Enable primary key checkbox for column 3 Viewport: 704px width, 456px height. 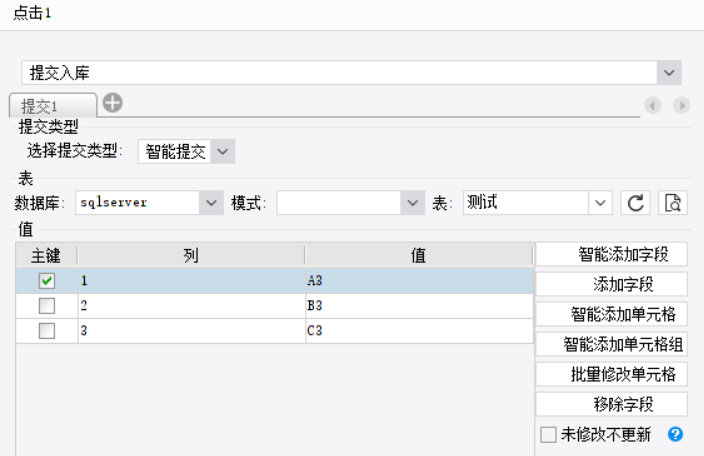point(47,331)
